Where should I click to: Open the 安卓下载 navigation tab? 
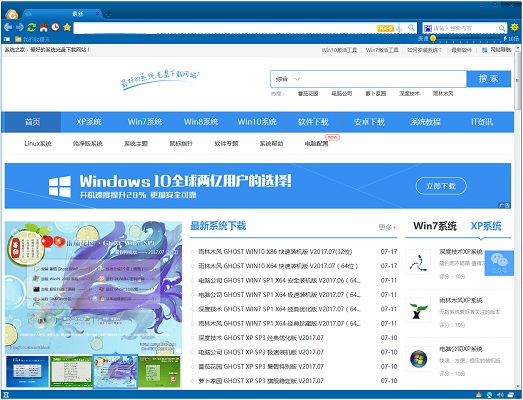(x=369, y=122)
